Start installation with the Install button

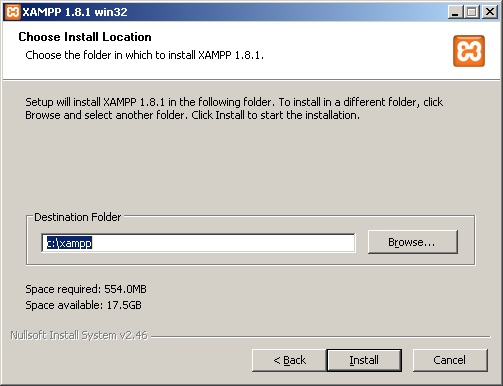click(x=364, y=360)
